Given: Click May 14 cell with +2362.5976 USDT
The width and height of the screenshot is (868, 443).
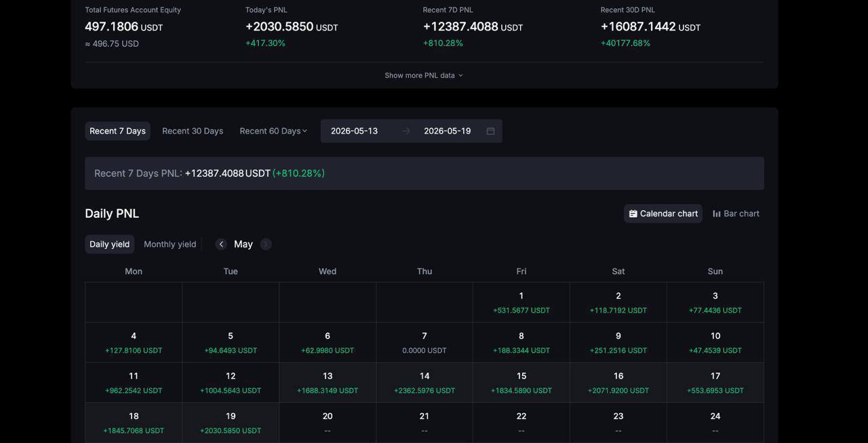Looking at the screenshot, I should click(425, 383).
